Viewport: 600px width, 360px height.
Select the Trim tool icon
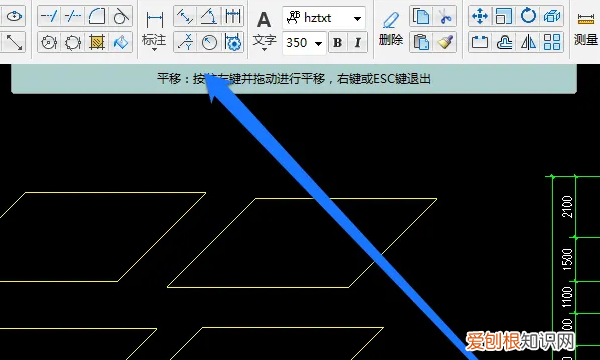[73, 16]
